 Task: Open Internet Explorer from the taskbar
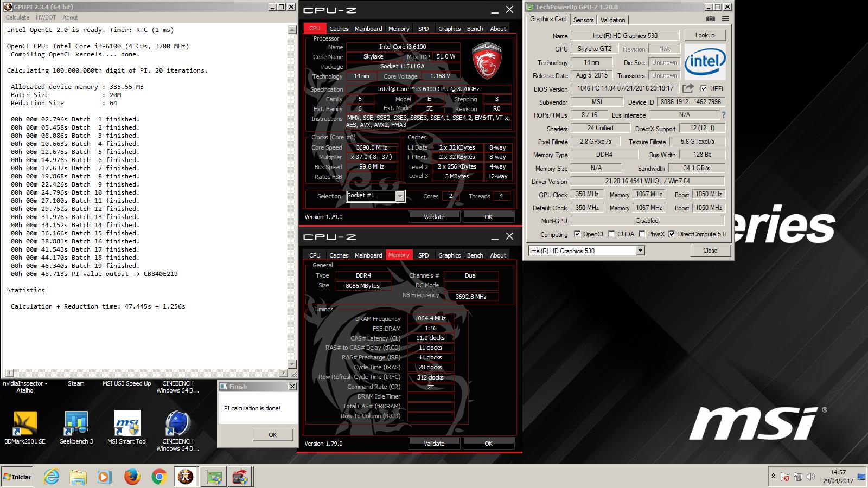[52, 477]
